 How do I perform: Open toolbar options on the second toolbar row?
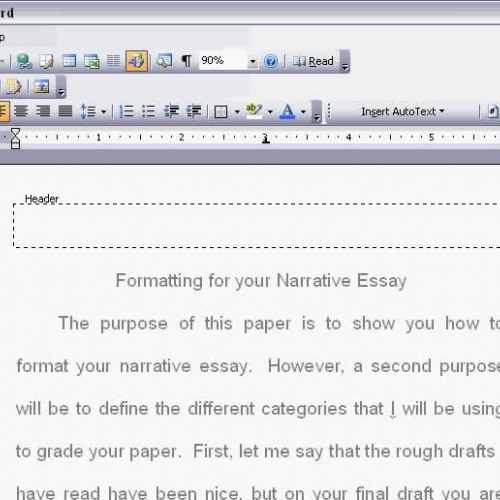point(61,87)
